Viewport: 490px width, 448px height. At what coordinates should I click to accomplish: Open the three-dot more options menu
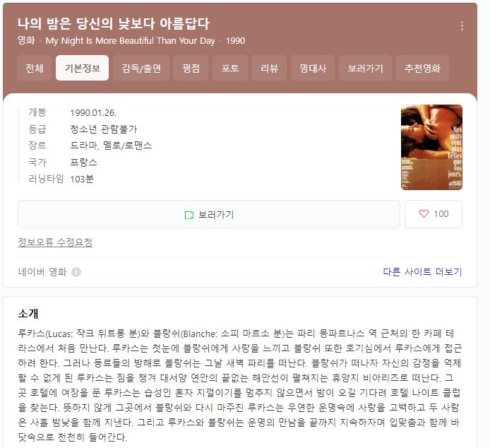[x=462, y=25]
